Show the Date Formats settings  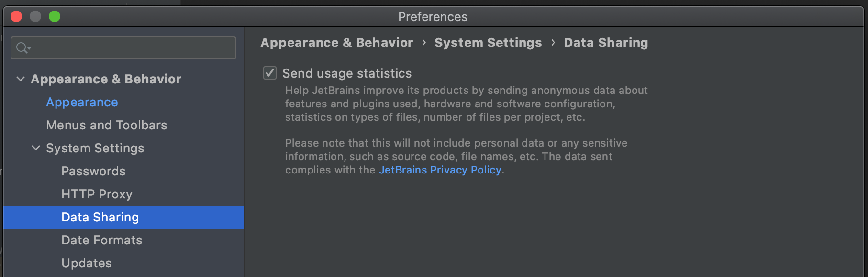coord(101,240)
